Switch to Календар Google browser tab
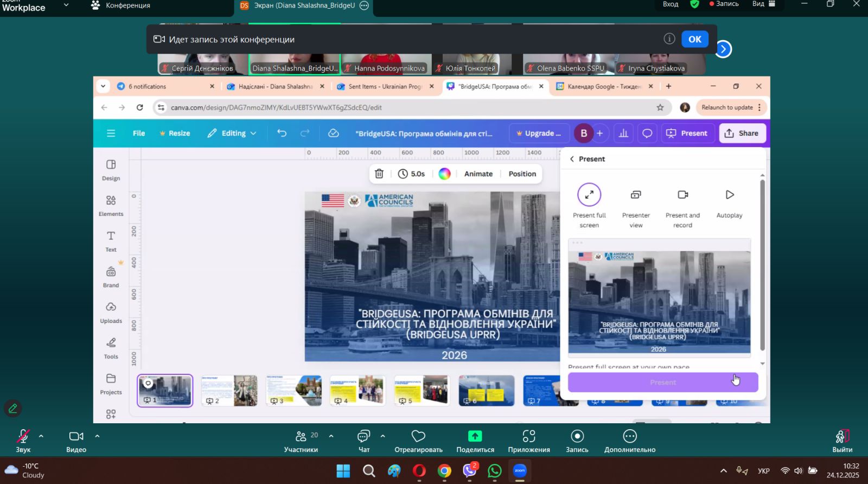The height and width of the screenshot is (484, 868). (x=599, y=86)
